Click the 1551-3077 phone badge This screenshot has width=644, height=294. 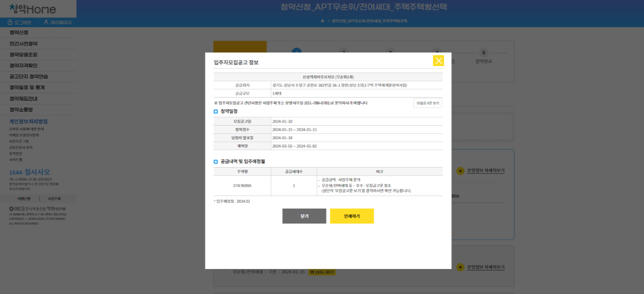point(322,272)
